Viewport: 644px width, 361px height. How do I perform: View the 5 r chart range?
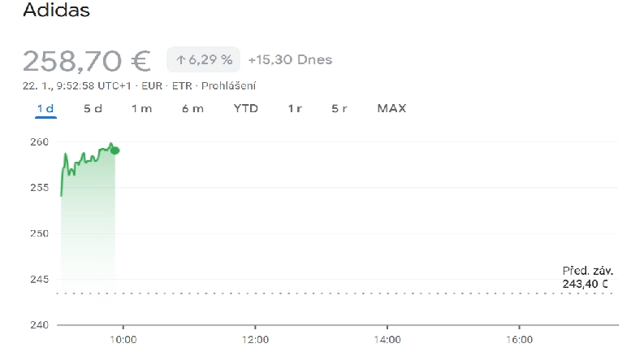point(339,109)
